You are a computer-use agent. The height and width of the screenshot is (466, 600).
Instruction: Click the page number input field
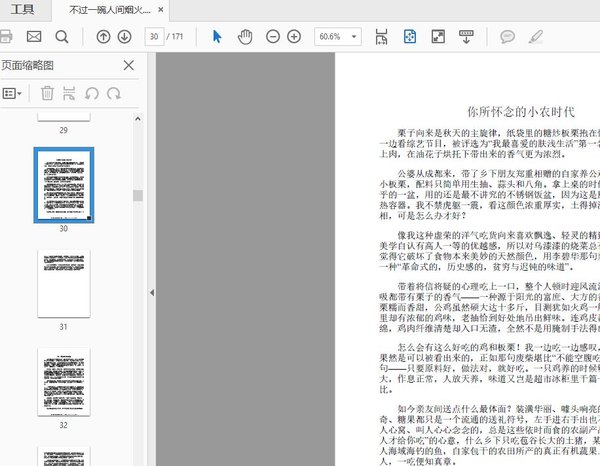[154, 37]
